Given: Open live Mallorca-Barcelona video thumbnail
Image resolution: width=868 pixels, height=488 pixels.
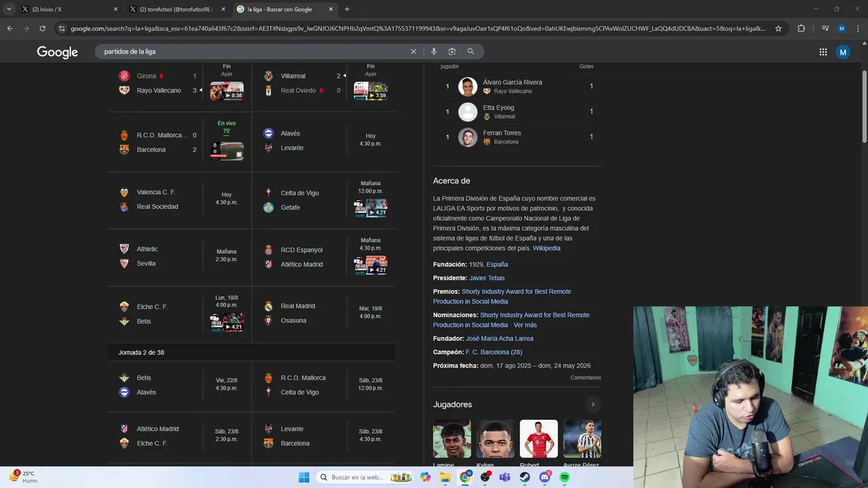Looking at the screenshot, I should [x=226, y=150].
